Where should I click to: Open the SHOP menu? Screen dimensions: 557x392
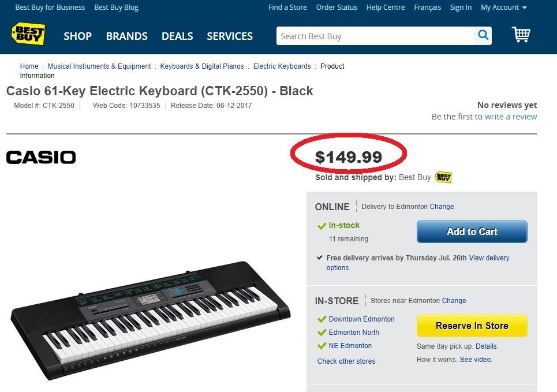point(77,36)
